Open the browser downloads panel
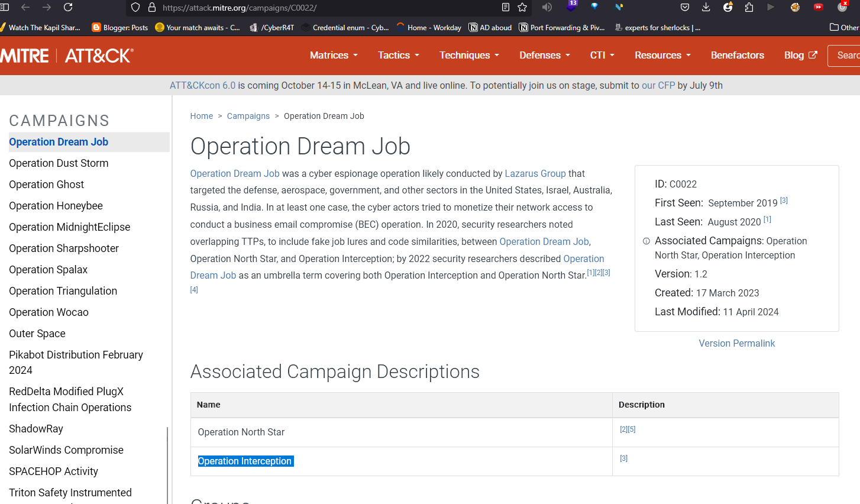 (x=706, y=7)
